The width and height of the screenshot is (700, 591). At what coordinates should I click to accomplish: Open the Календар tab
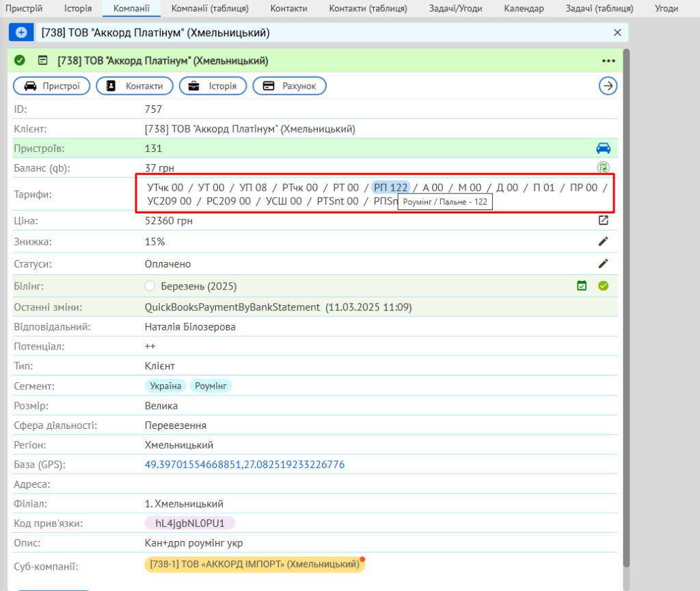point(524,8)
